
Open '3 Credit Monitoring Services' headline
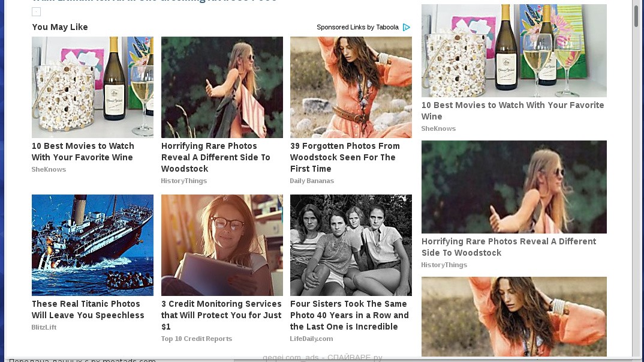221,315
